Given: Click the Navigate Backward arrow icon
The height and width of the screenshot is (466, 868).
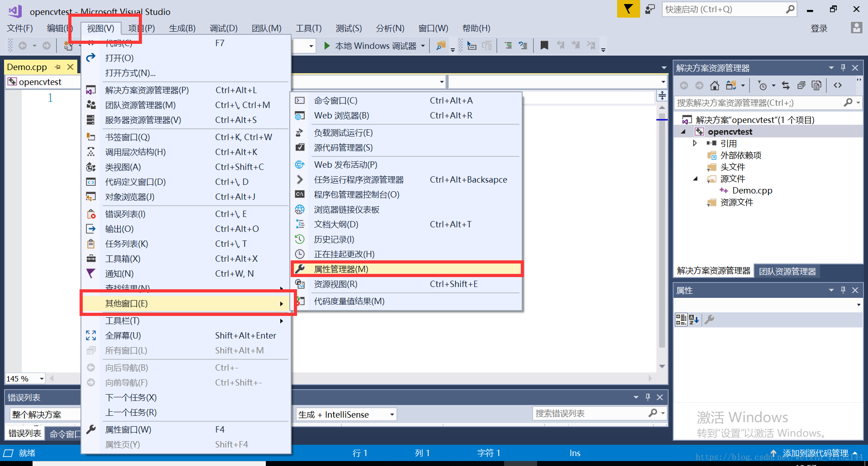Looking at the screenshot, I should pos(23,45).
